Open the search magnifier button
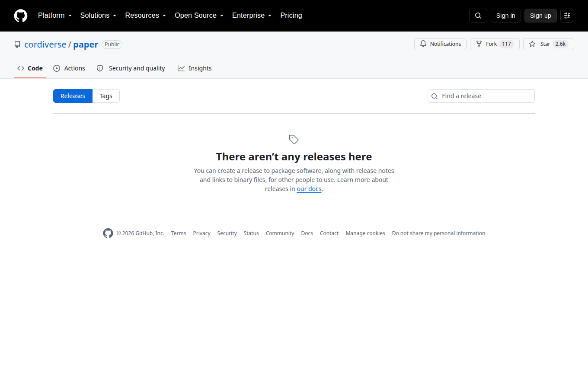588x389 pixels. click(x=478, y=16)
